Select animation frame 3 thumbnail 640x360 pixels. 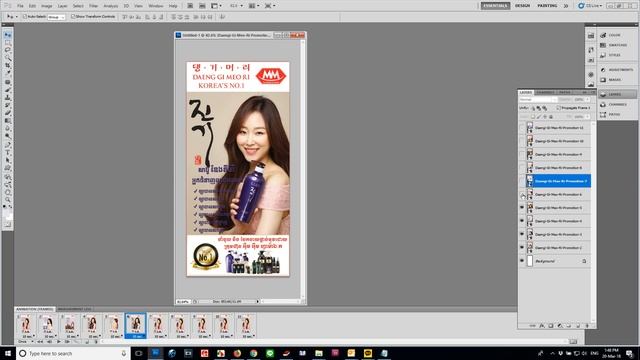[70, 326]
